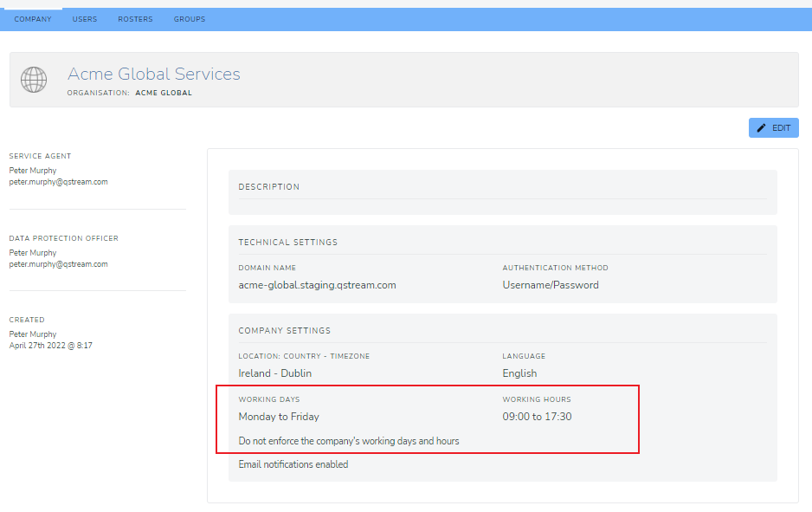812x512 pixels.
Task: Click the English language value
Action: pos(519,373)
